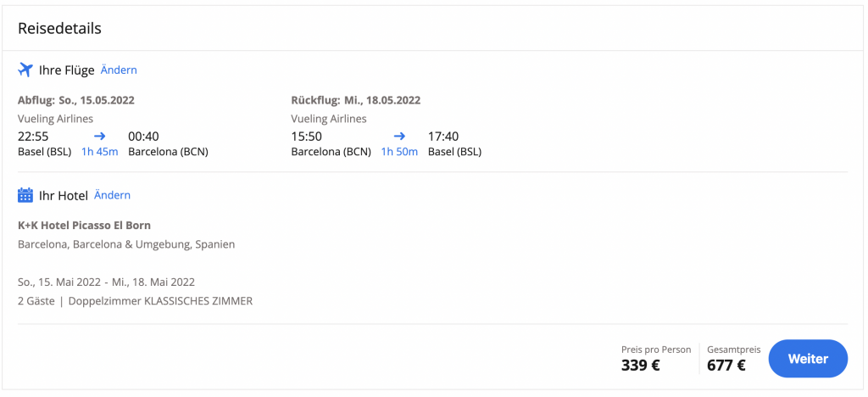Click the Preis pro Person 339 € amount
This screenshot has height=397, width=868.
[x=640, y=366]
